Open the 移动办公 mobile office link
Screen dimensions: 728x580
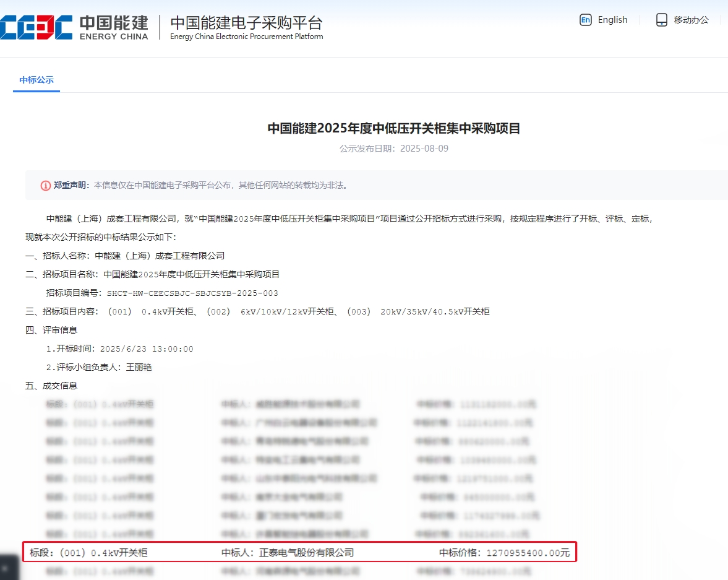coord(691,20)
